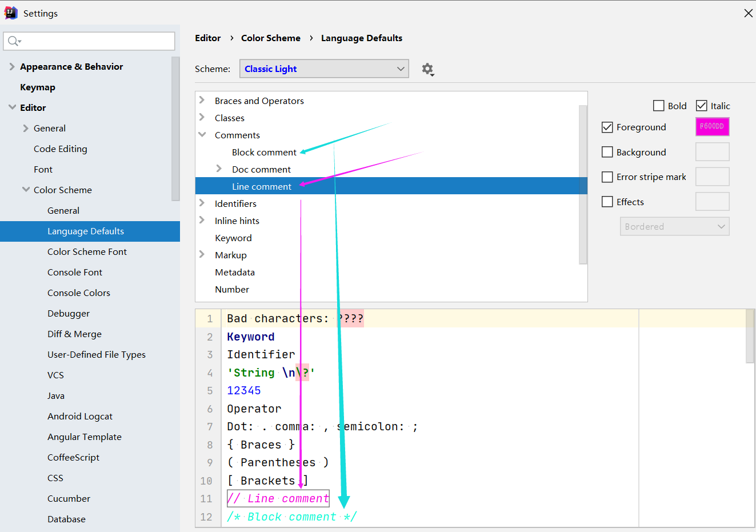Click '/* Block comment */' in the preview editor

pyautogui.click(x=292, y=517)
